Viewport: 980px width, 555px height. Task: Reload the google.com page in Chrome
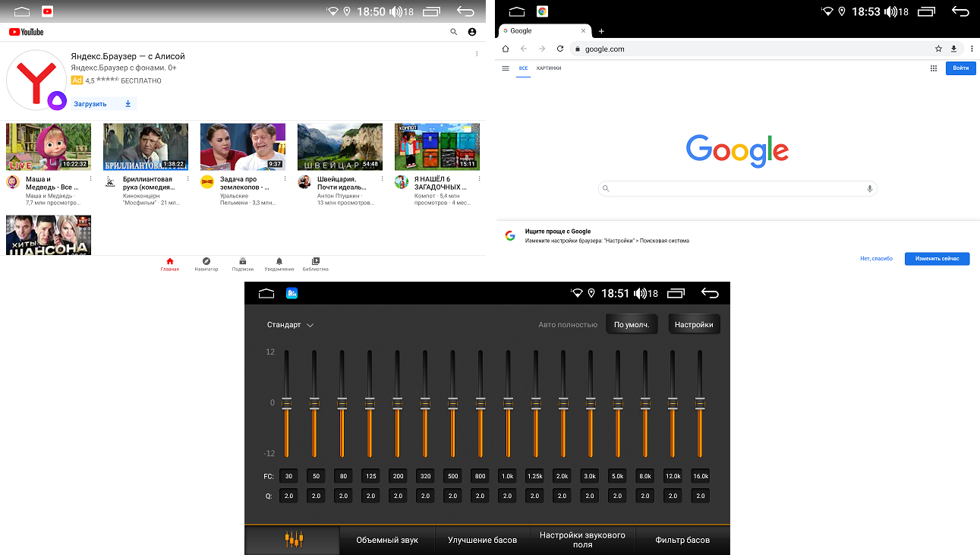tap(560, 49)
